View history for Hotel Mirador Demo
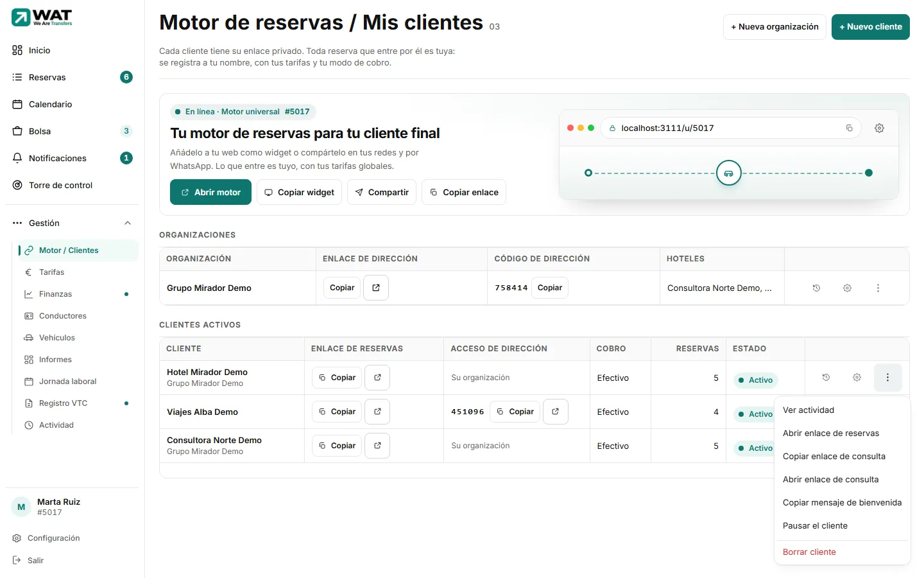 pyautogui.click(x=826, y=378)
